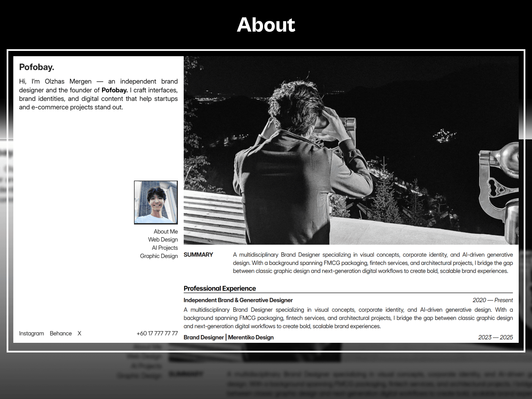This screenshot has width=532, height=399.
Task: Click the bold 'Pofobay.' in the intro paragraph
Action: (115, 90)
